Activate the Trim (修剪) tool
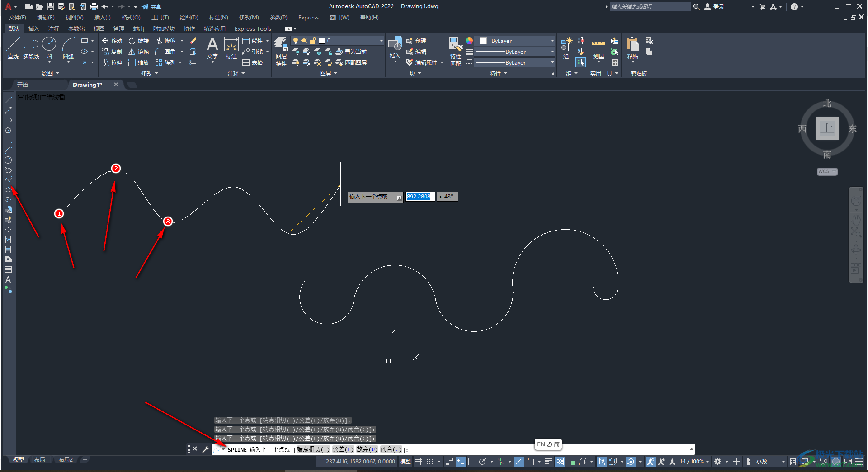This screenshot has height=472, width=868. point(165,41)
